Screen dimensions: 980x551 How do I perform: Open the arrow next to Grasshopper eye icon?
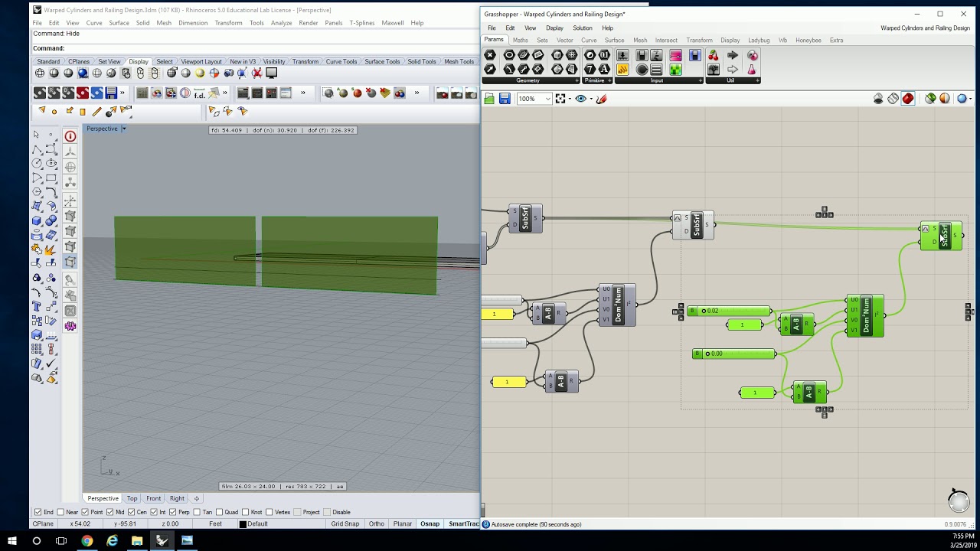tap(590, 99)
